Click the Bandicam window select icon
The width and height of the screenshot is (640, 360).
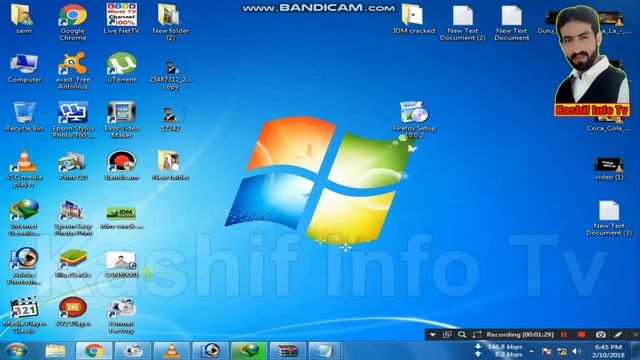[x=447, y=334]
